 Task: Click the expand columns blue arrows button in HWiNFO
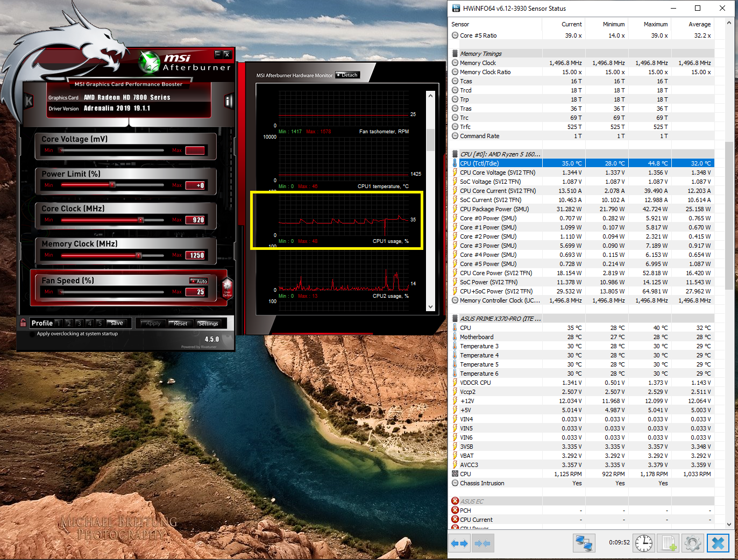459,543
